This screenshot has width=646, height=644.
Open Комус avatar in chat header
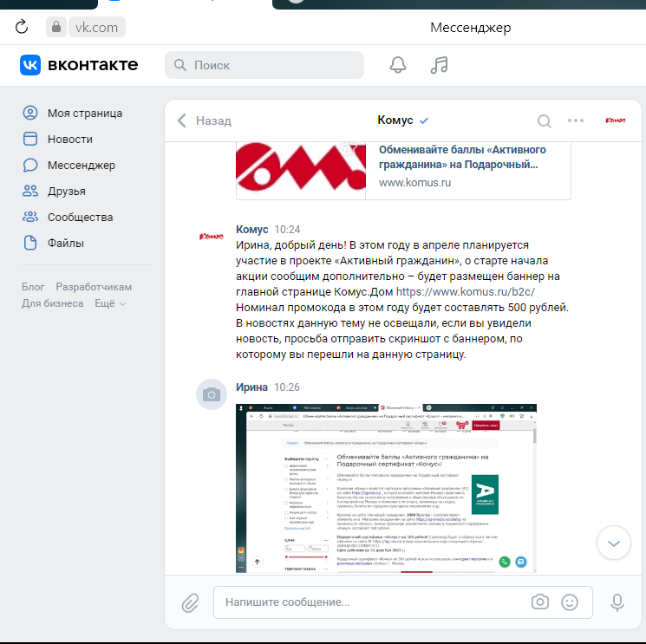click(616, 120)
